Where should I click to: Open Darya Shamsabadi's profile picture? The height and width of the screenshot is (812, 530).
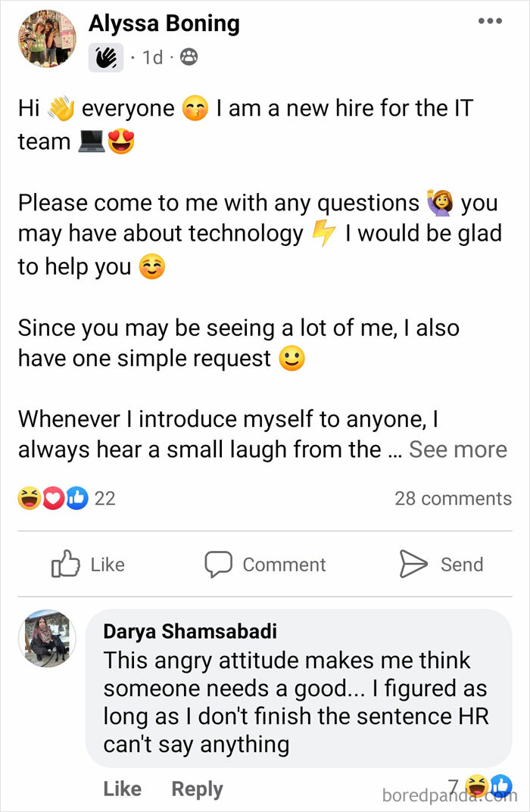(x=47, y=638)
